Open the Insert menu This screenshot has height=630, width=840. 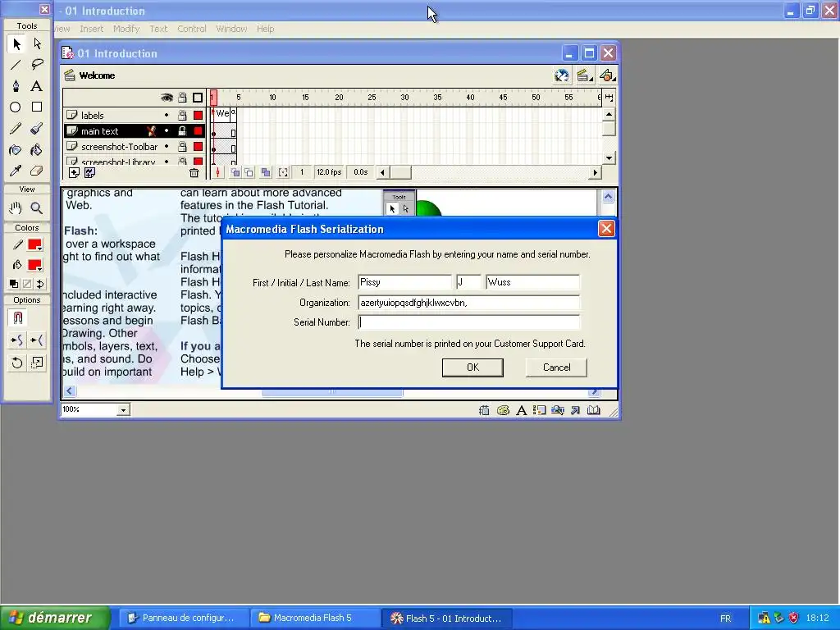(x=92, y=29)
